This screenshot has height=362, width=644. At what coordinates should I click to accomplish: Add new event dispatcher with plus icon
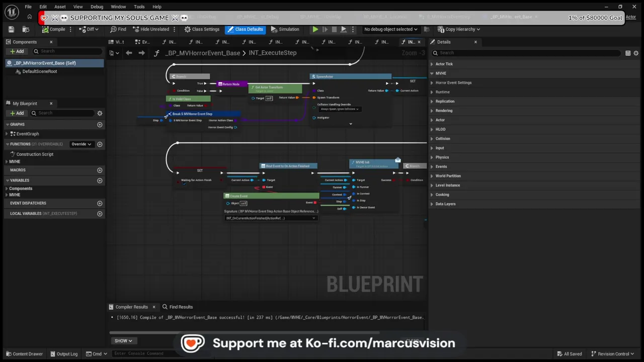click(100, 203)
